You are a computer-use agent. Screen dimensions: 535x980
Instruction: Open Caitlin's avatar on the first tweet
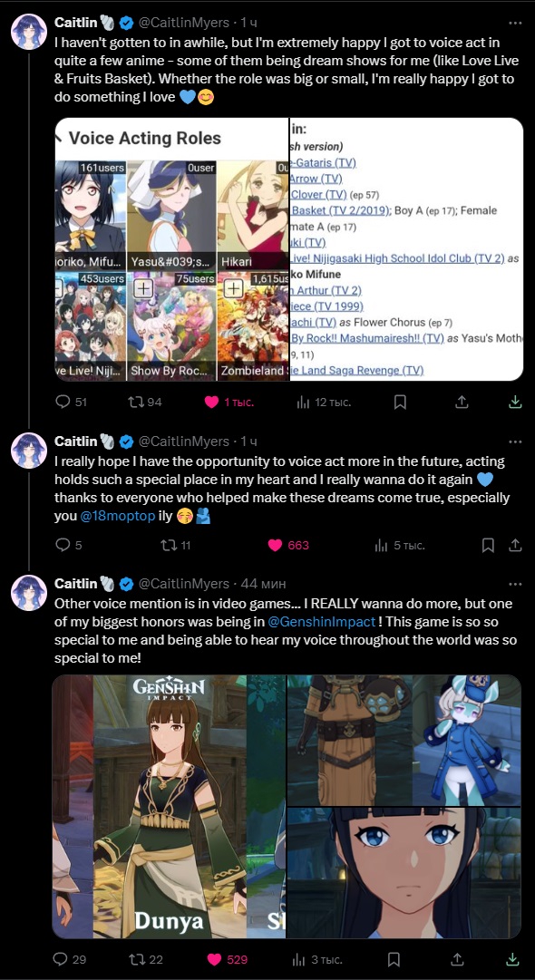tap(29, 31)
